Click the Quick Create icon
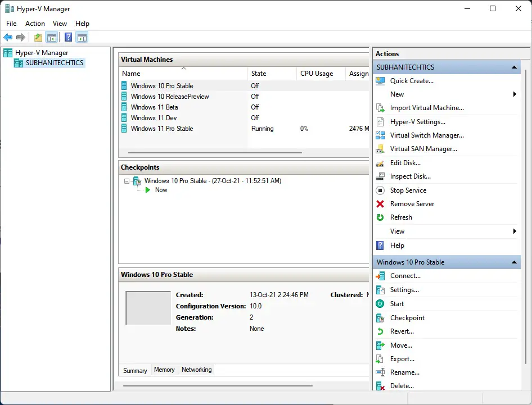 (380, 81)
